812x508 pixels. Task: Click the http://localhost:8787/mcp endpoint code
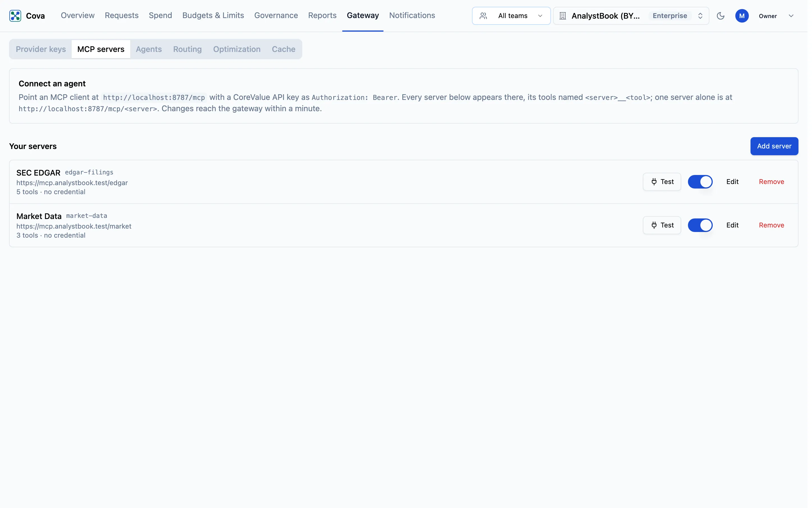[154, 97]
